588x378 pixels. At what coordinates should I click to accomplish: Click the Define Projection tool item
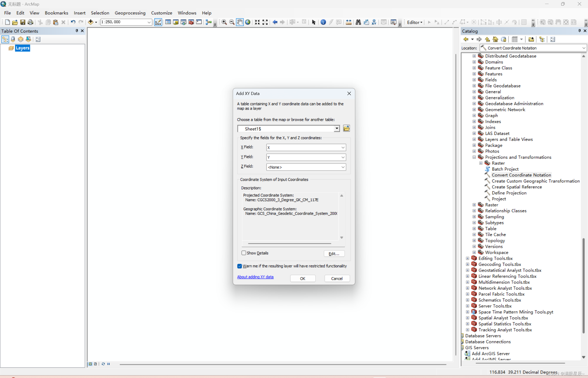pos(509,193)
